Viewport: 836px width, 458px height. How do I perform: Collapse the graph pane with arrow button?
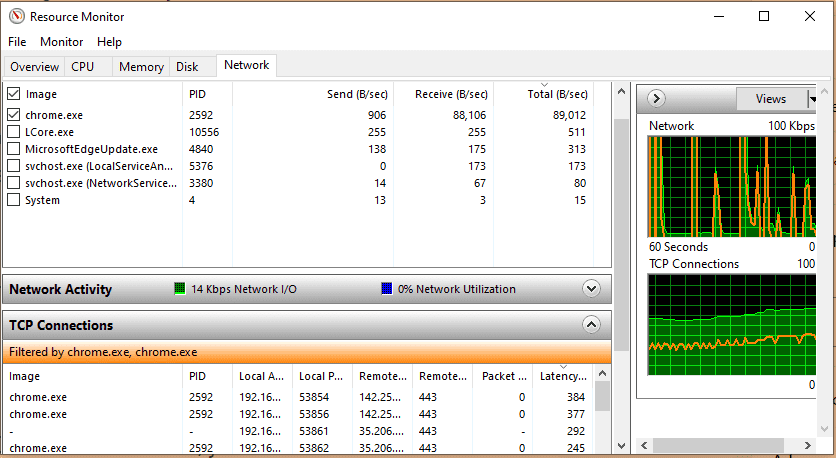tap(656, 99)
